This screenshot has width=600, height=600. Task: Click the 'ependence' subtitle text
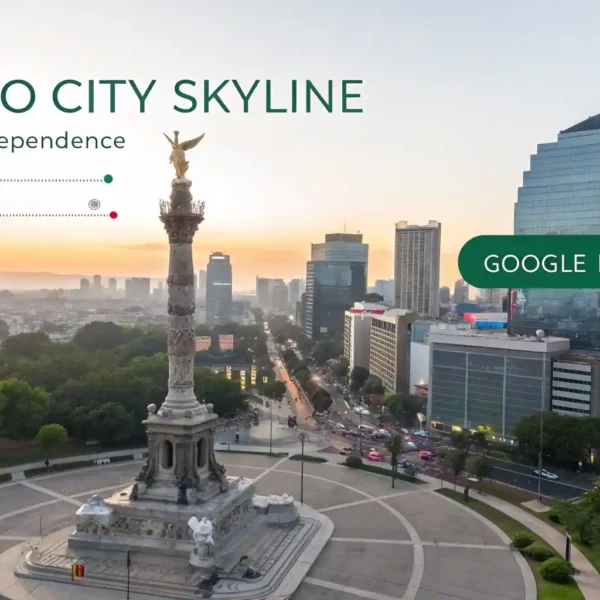coord(62,142)
